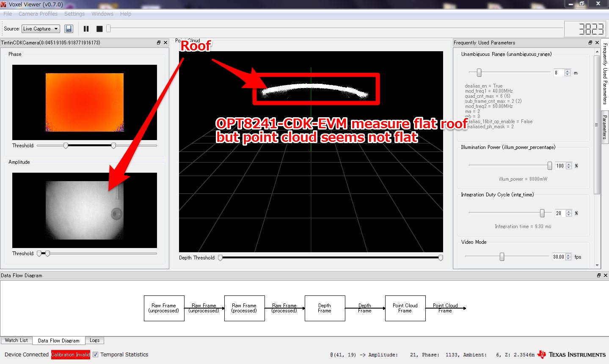Click the Illumination Power input field

tap(560, 166)
